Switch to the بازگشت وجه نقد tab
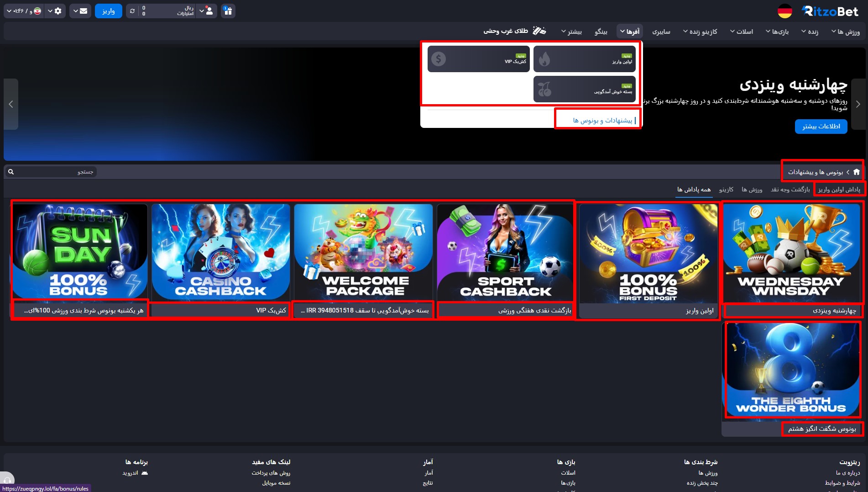868x492 pixels. (x=790, y=190)
